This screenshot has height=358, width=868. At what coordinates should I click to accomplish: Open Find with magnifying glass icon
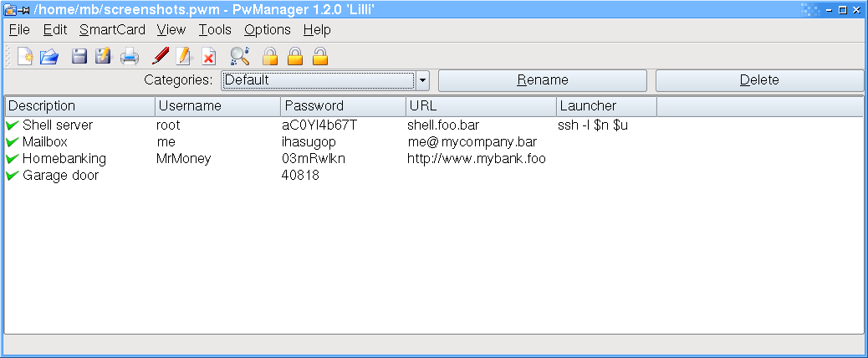[240, 56]
